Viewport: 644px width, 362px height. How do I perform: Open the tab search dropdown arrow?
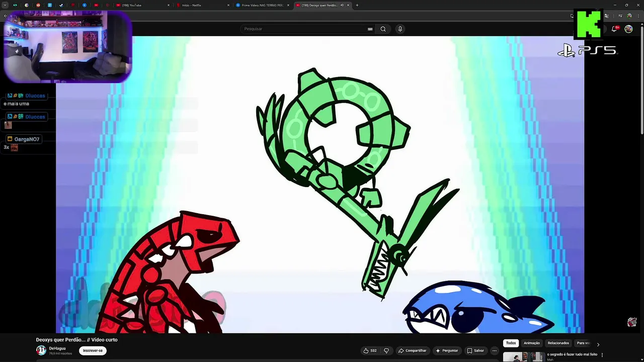point(5,5)
